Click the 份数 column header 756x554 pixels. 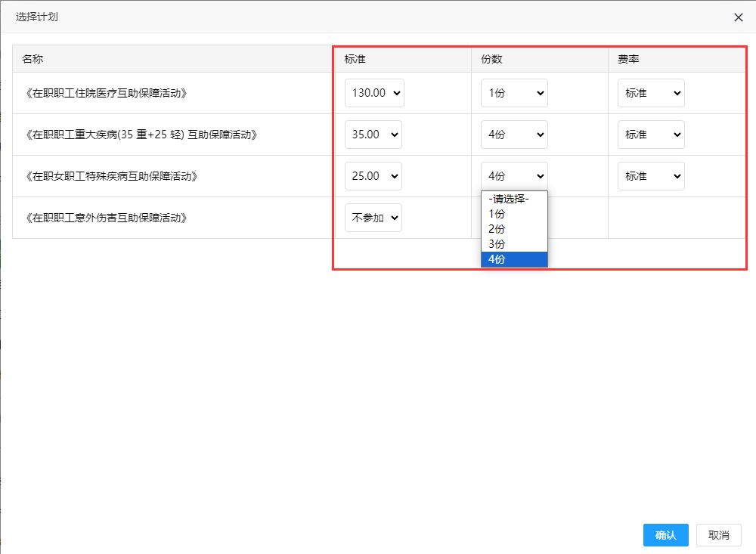pos(540,59)
